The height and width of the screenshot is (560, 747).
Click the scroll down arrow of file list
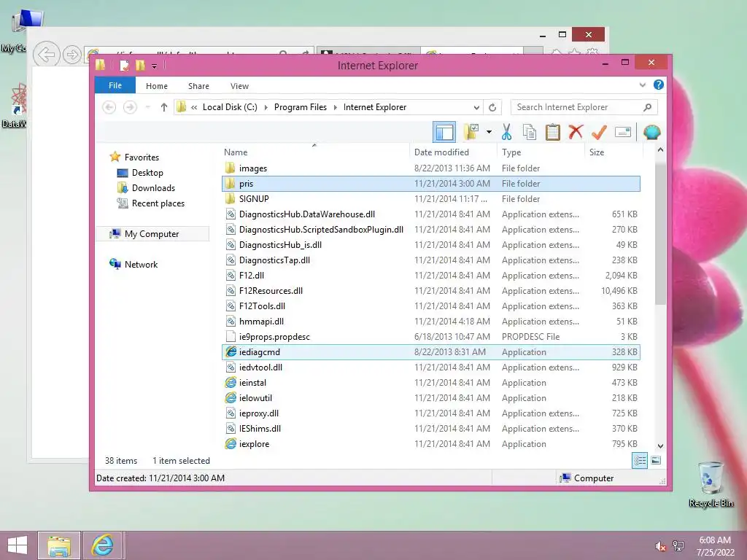[660, 446]
